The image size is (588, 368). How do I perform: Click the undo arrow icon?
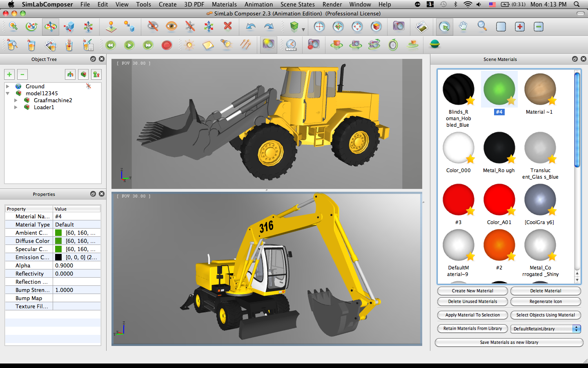(250, 27)
